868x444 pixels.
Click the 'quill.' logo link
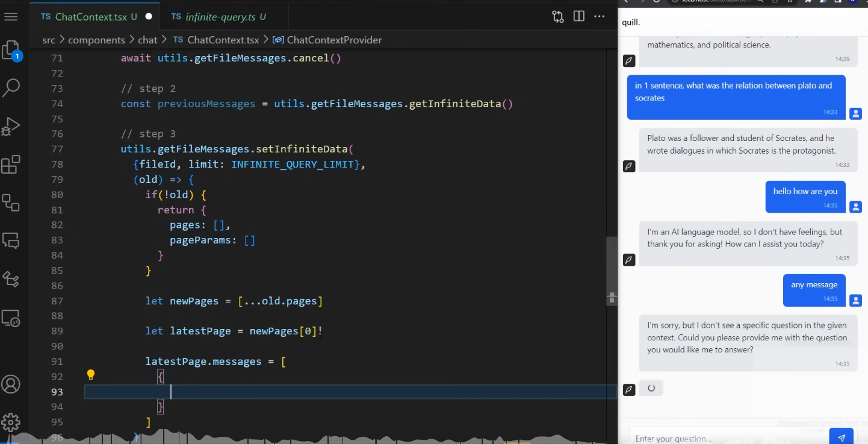pos(631,22)
